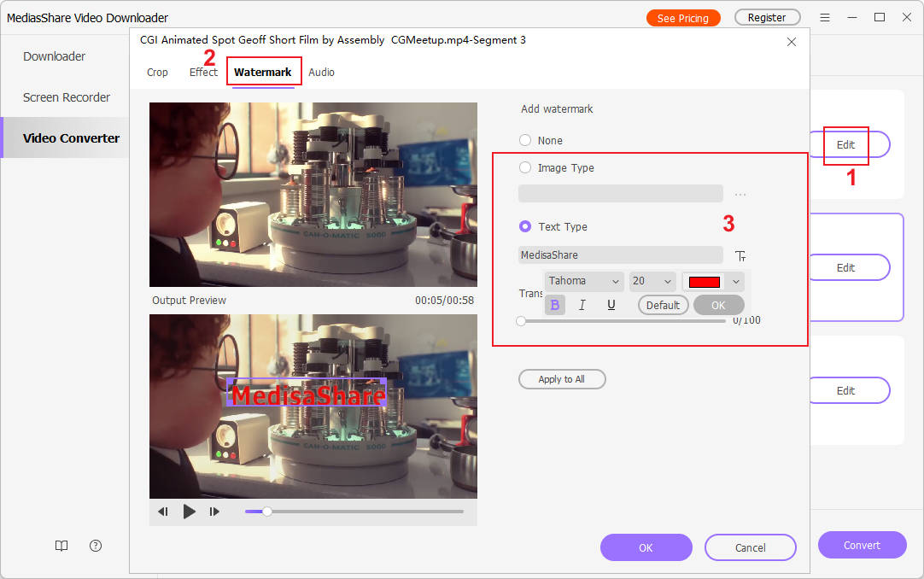Open the user guide book icon
Viewport: 924px width, 579px height.
[x=61, y=546]
